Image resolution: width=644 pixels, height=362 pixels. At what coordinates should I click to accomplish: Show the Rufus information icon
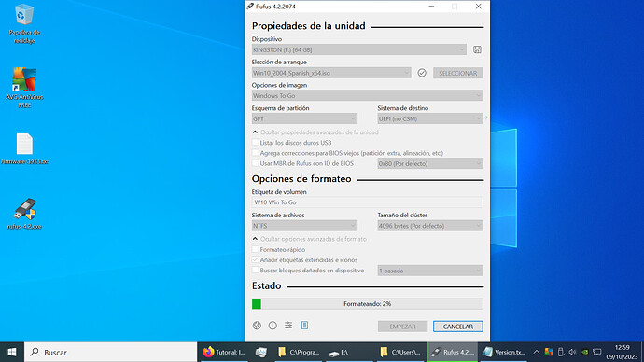coord(273,326)
